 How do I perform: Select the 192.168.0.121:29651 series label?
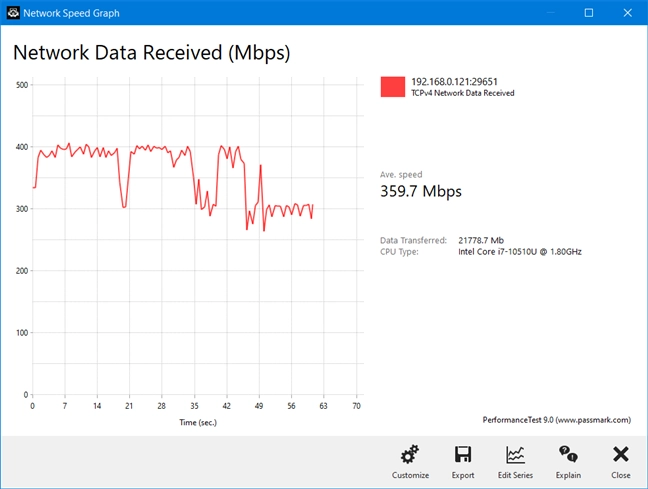[454, 82]
